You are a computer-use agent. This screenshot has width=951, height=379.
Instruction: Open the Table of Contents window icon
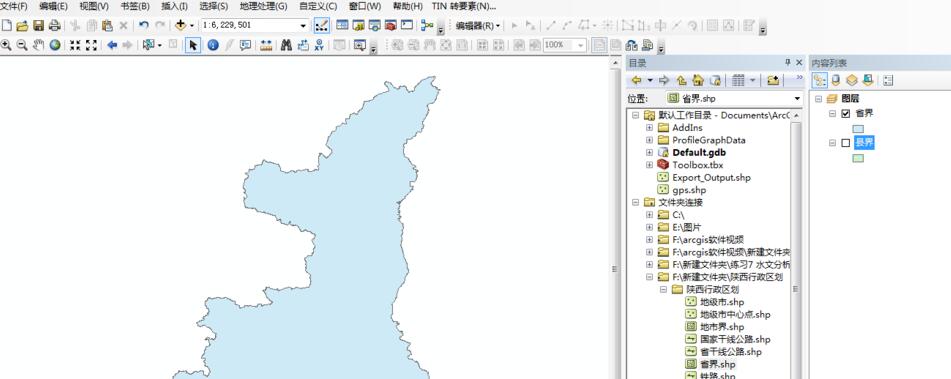(x=342, y=25)
